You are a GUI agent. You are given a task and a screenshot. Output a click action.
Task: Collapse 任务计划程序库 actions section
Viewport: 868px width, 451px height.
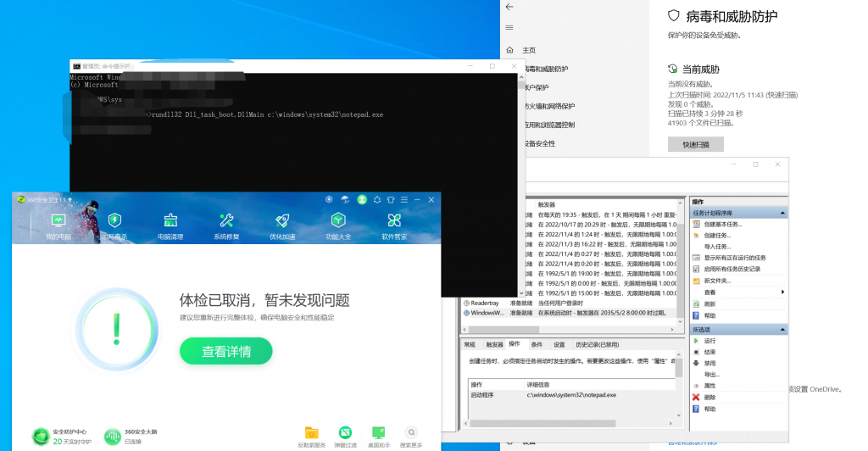tap(782, 213)
